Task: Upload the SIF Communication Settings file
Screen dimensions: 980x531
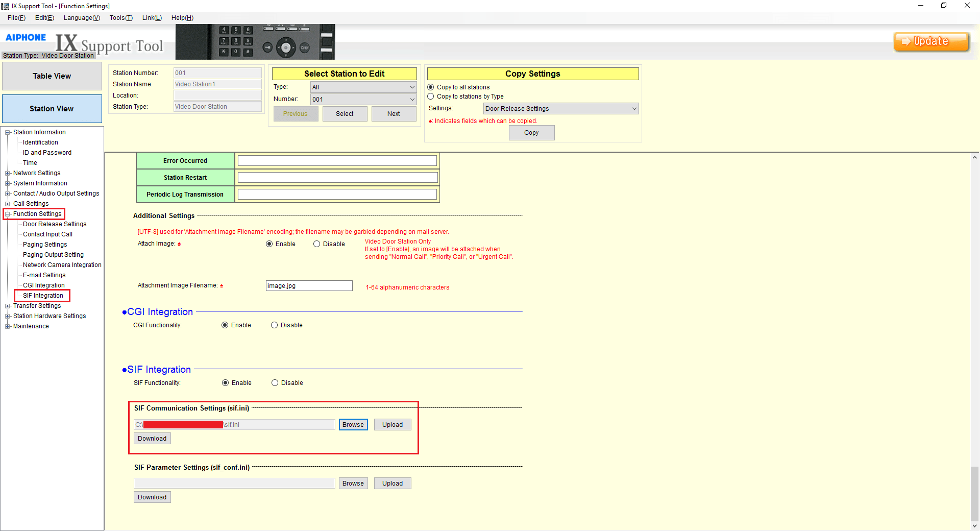Action: pos(393,425)
